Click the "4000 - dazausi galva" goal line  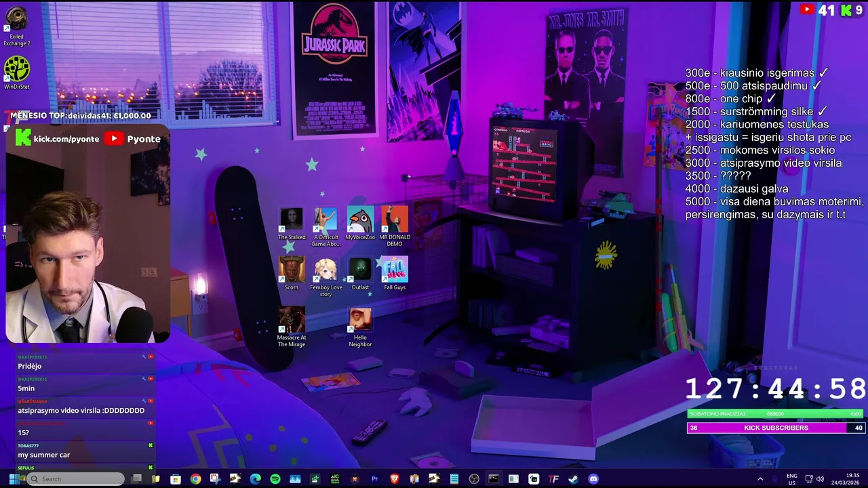point(736,189)
